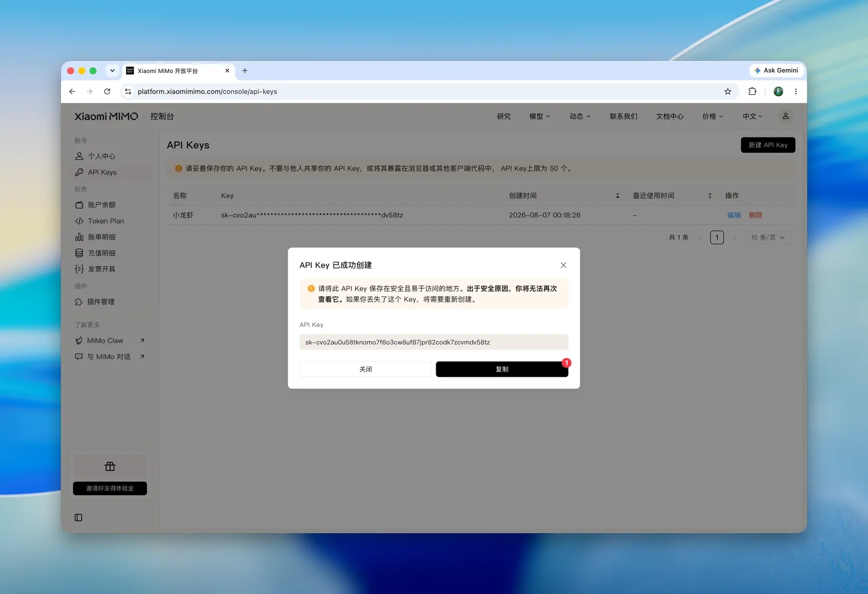Image resolution: width=868 pixels, height=594 pixels.
Task: Open Chrome three-dot menu
Action: (x=795, y=91)
